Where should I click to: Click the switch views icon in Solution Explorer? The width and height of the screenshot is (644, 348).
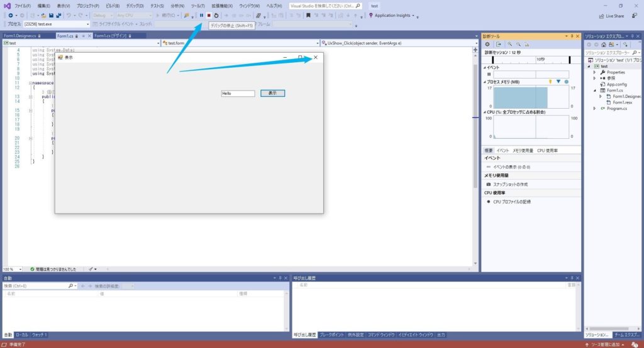[x=611, y=45]
